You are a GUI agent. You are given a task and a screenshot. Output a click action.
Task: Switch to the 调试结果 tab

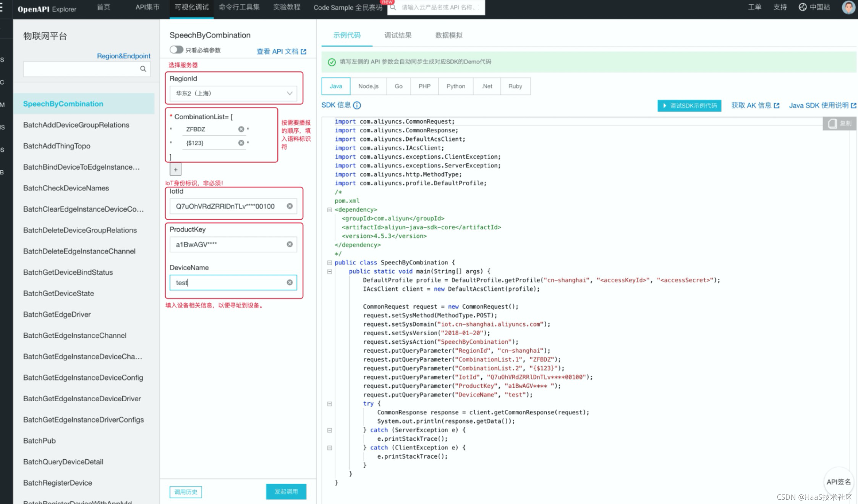[398, 36]
